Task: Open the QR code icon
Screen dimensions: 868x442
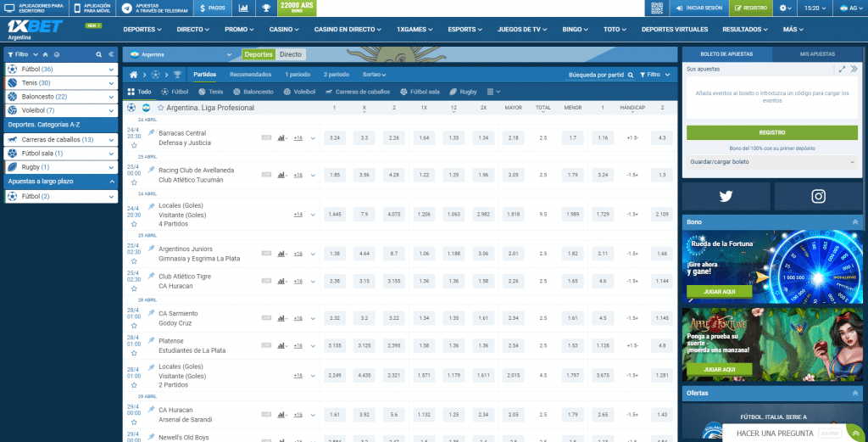Action: (x=657, y=8)
